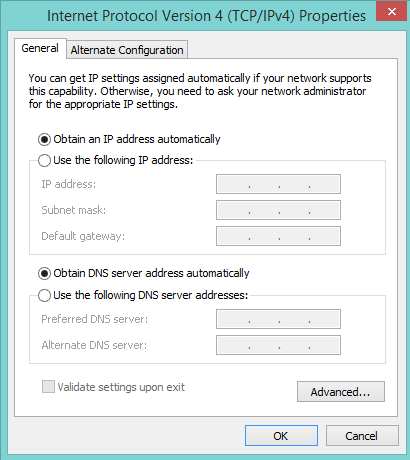Click the Default gateway field

278,236
